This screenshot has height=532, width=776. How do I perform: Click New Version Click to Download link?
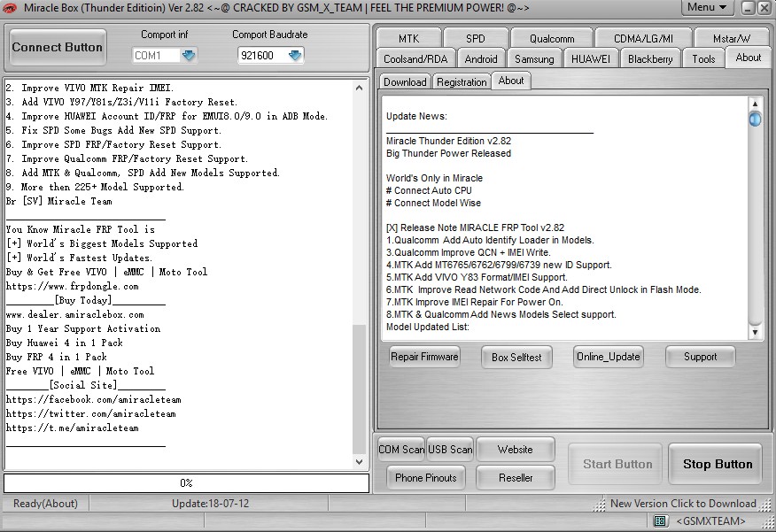pos(683,504)
